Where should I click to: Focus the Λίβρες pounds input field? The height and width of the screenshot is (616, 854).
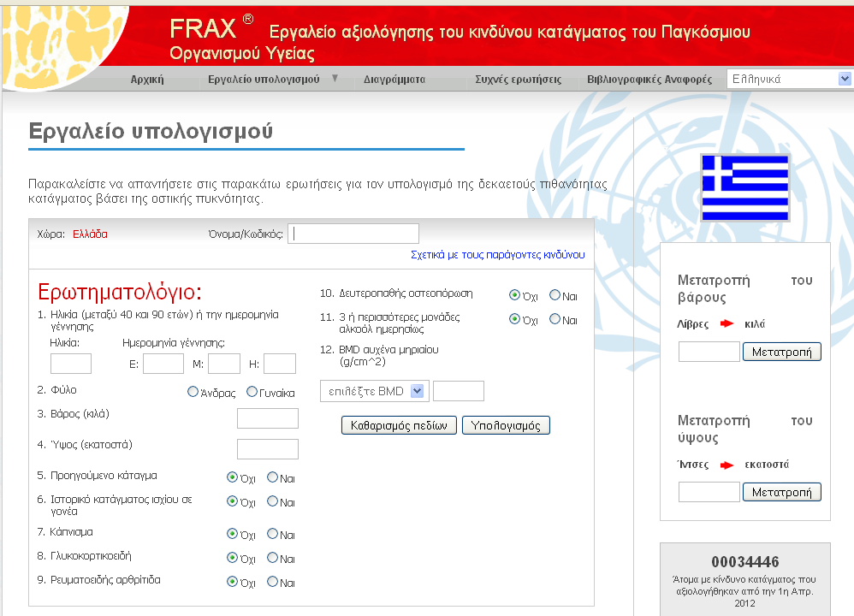tap(709, 352)
